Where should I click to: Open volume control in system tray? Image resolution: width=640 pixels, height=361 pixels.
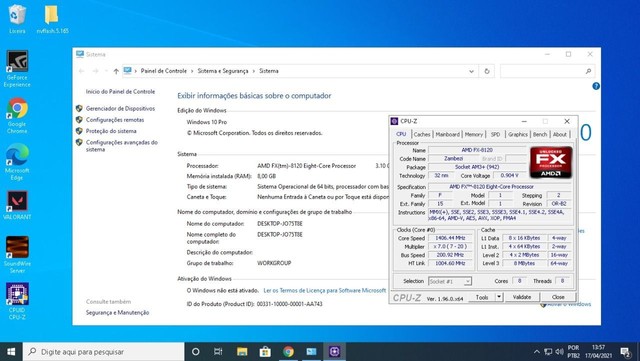(559, 352)
